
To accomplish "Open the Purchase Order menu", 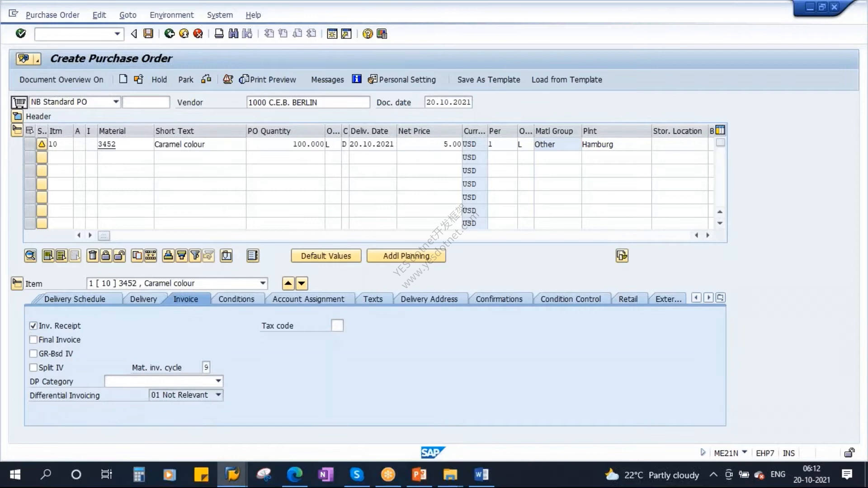I will pos(52,15).
